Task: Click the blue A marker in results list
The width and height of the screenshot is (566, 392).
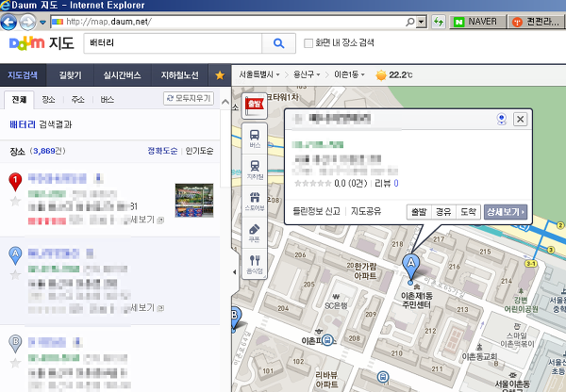Action: (x=15, y=255)
